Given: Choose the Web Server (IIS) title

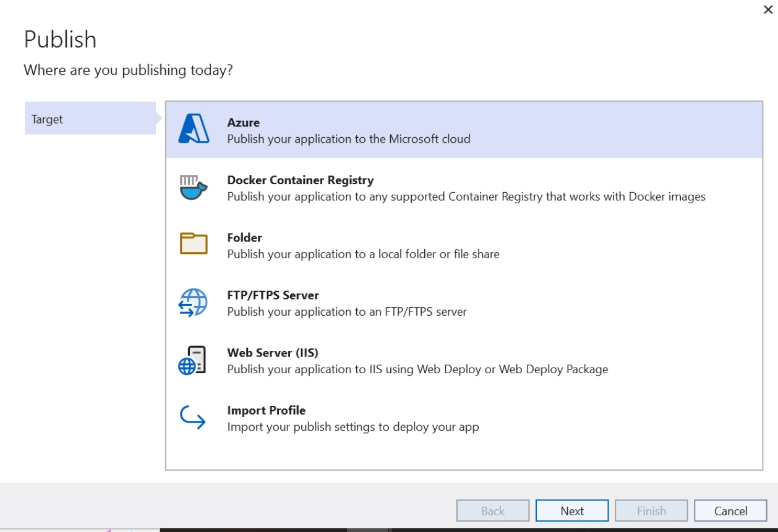Looking at the screenshot, I should click(x=272, y=353).
